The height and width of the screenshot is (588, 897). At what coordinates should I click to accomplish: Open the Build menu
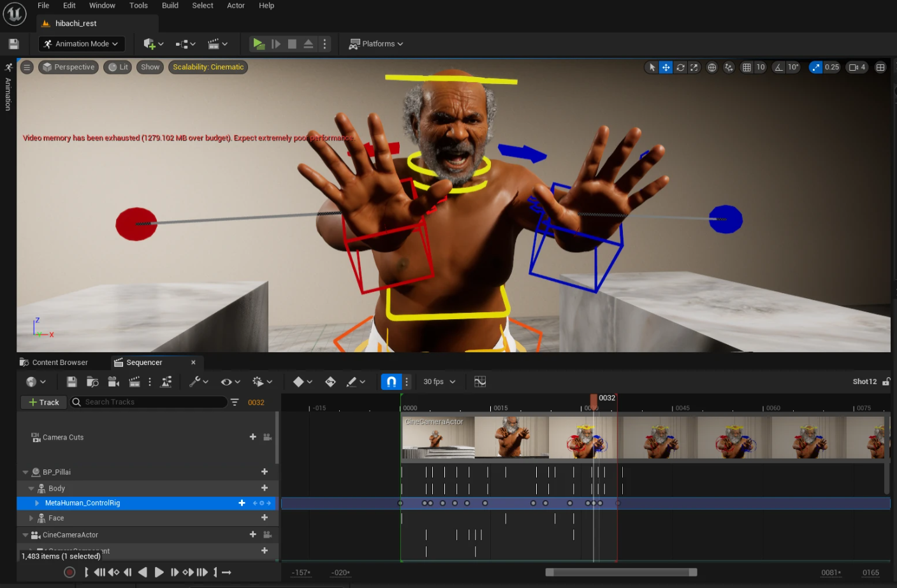pyautogui.click(x=170, y=6)
